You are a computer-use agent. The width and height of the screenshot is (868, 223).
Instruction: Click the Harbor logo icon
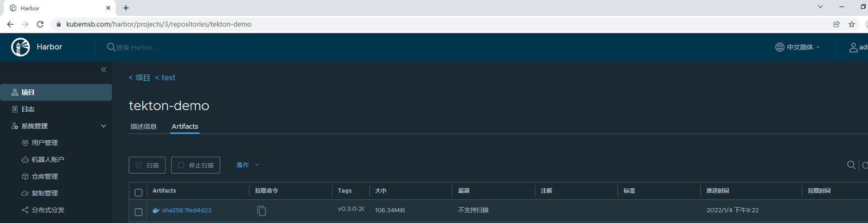[x=21, y=47]
